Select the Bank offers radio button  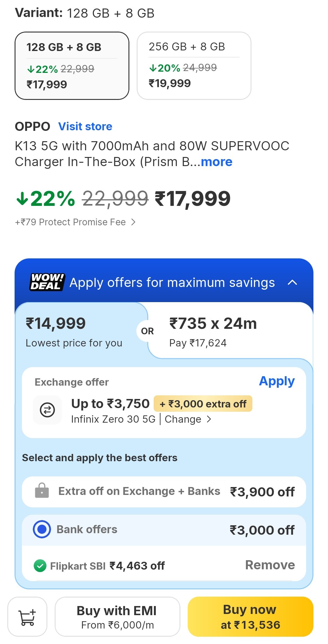[42, 529]
